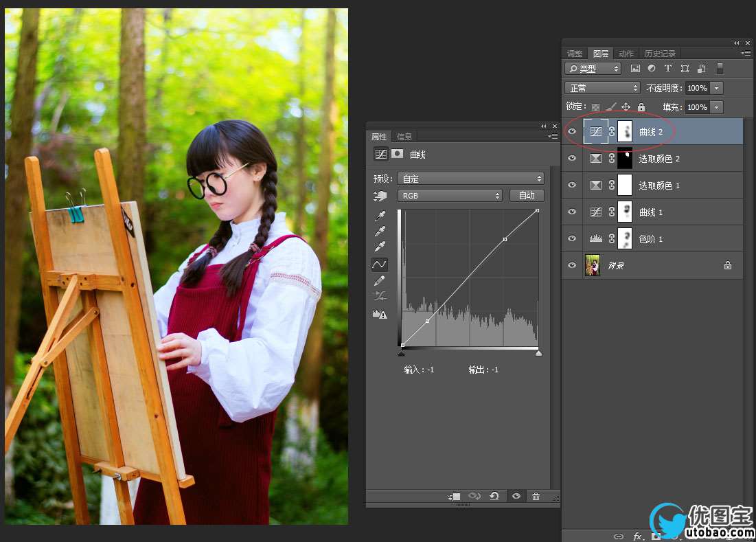Viewport: 756px width, 542px height.
Task: Select the white point eyedropper in Curves
Action: tap(380, 247)
